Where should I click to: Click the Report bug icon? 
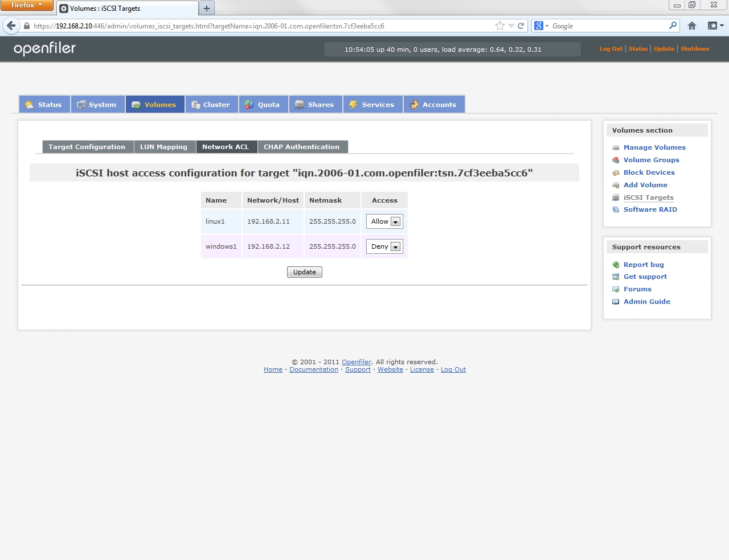coord(616,265)
